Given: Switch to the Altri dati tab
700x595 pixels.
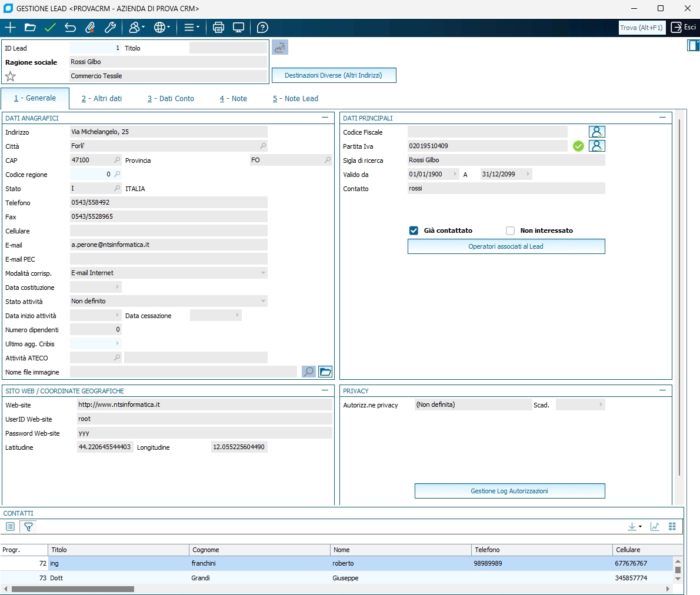Looking at the screenshot, I should click(102, 99).
